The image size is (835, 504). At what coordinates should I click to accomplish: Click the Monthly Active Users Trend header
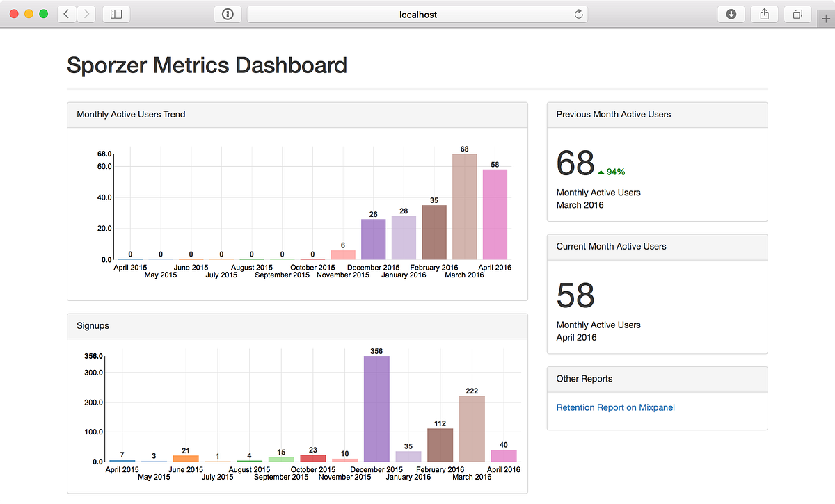[x=130, y=114]
